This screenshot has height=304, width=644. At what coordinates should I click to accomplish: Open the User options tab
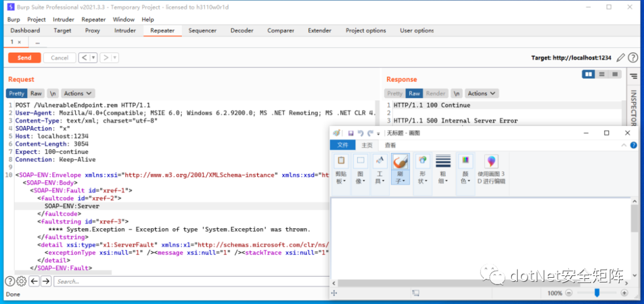click(x=416, y=30)
